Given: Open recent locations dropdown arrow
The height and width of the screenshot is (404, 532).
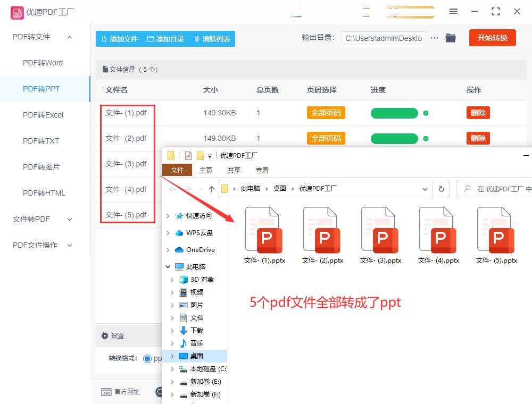Looking at the screenshot, I should tap(201, 189).
